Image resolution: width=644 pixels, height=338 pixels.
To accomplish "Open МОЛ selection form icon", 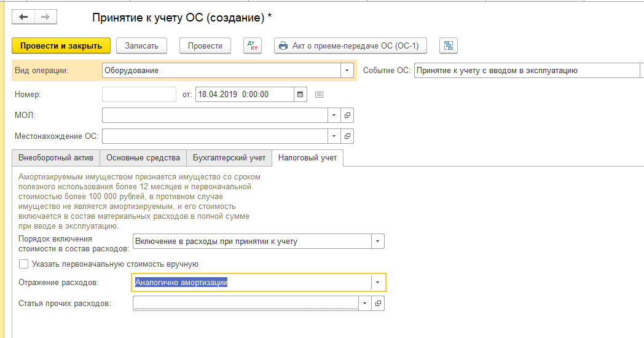I will click(347, 116).
